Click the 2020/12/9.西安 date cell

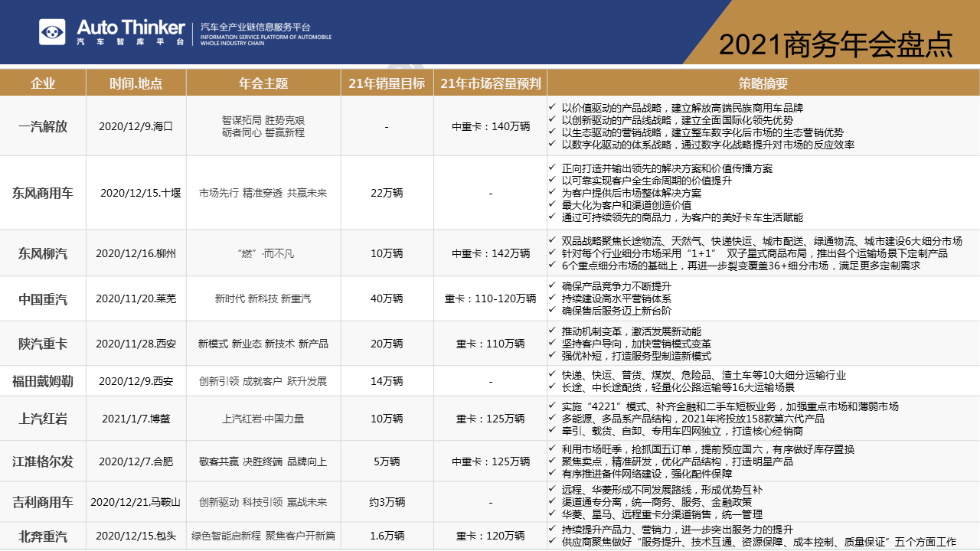pyautogui.click(x=136, y=381)
